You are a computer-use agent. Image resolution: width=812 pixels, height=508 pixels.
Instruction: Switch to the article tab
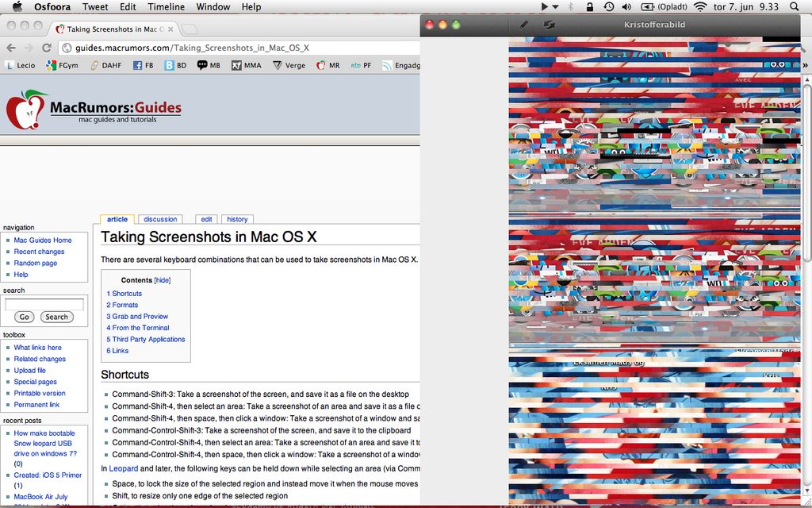[x=117, y=219]
